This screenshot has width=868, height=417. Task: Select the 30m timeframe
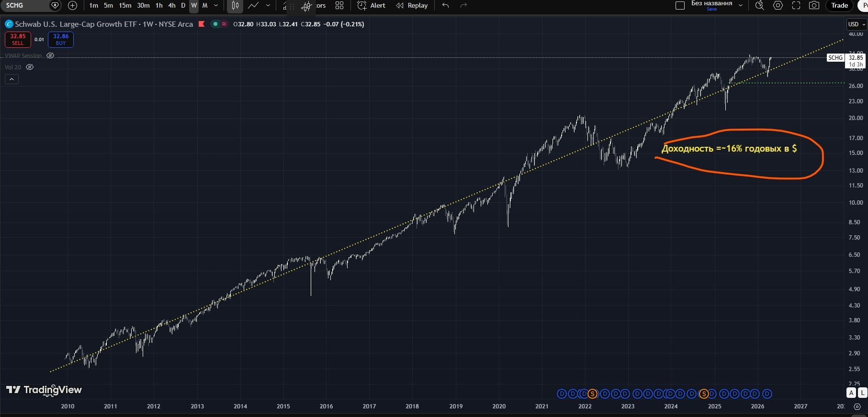point(143,5)
